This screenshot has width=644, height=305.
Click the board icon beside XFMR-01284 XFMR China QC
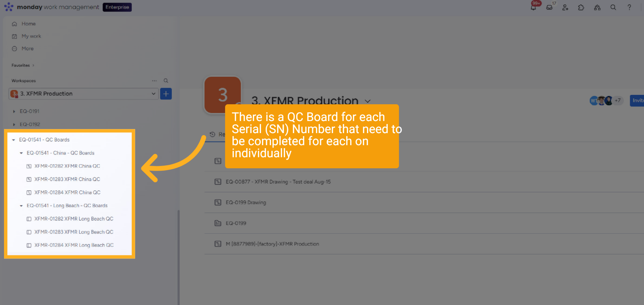coord(29,193)
